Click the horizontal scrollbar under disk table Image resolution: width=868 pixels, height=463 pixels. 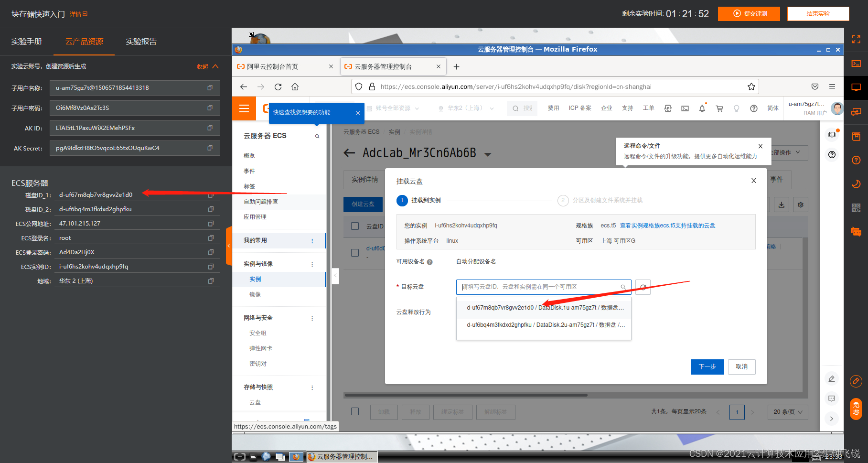tap(466, 395)
